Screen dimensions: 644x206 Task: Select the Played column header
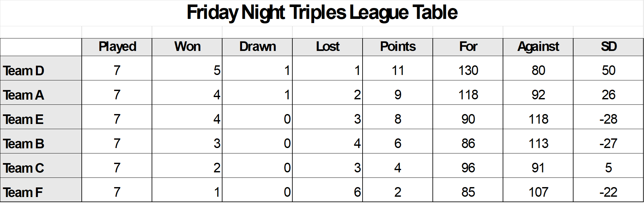(x=117, y=47)
